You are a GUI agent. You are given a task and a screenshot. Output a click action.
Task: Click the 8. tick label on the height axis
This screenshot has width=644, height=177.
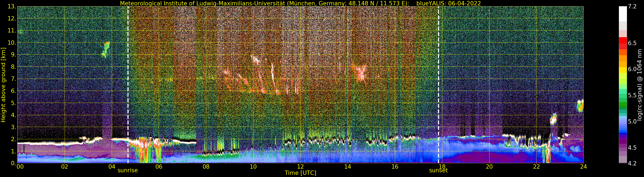pos(13,67)
